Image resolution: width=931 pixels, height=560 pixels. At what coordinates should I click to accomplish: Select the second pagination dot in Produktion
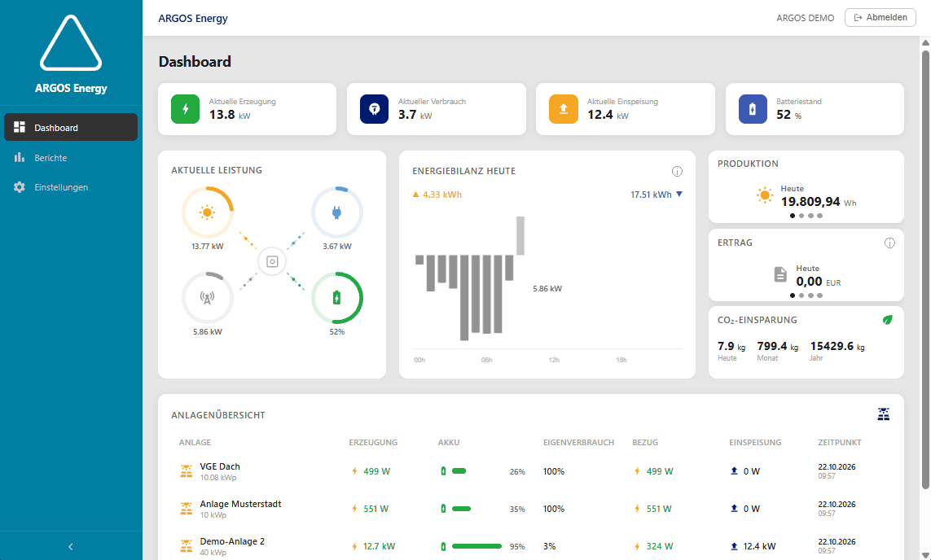801,216
